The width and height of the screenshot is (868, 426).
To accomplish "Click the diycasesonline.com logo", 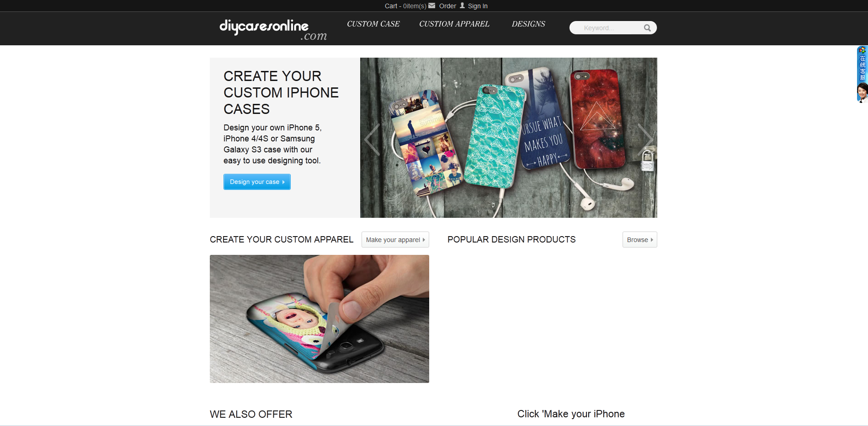I will 273,29.
